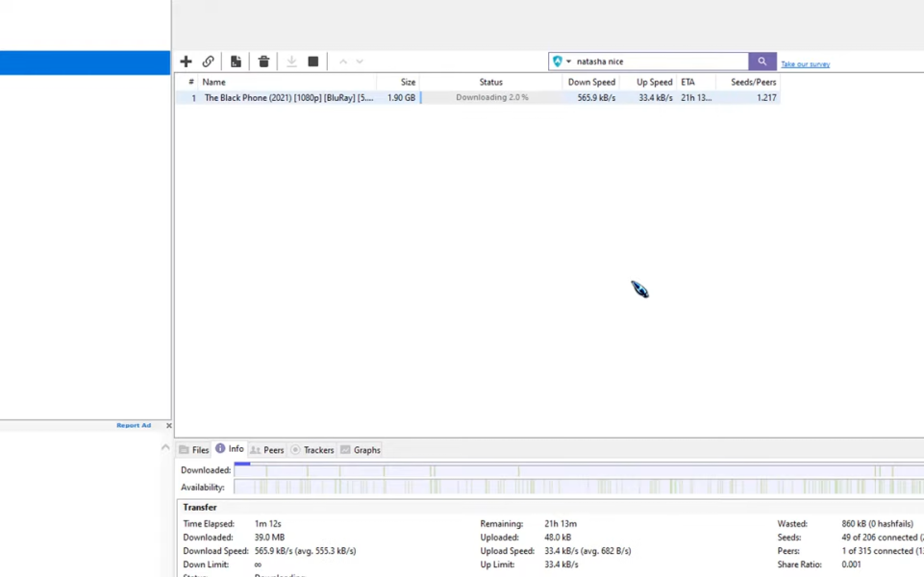The height and width of the screenshot is (577, 924).
Task: Click the search shield provider icon
Action: (x=558, y=62)
